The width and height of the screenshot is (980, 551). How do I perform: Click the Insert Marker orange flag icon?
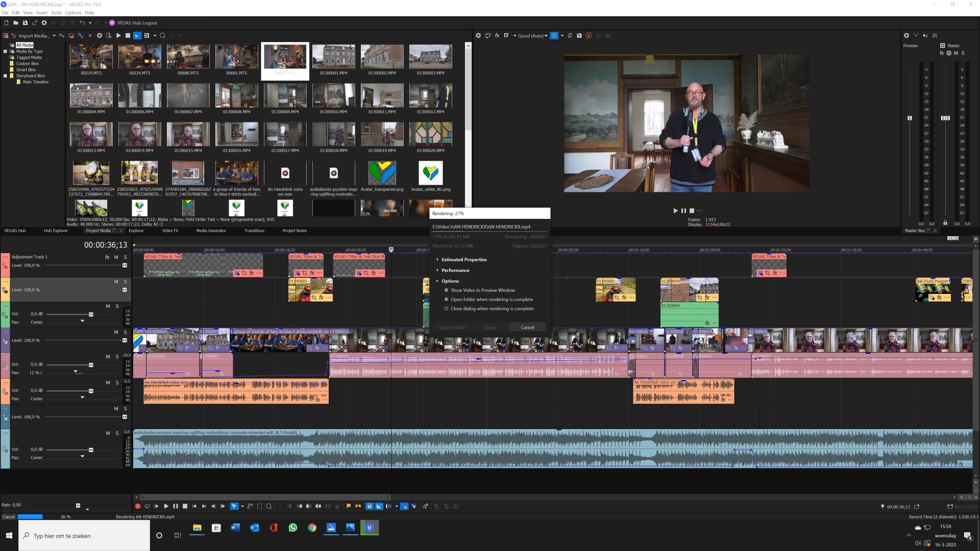tap(349, 507)
